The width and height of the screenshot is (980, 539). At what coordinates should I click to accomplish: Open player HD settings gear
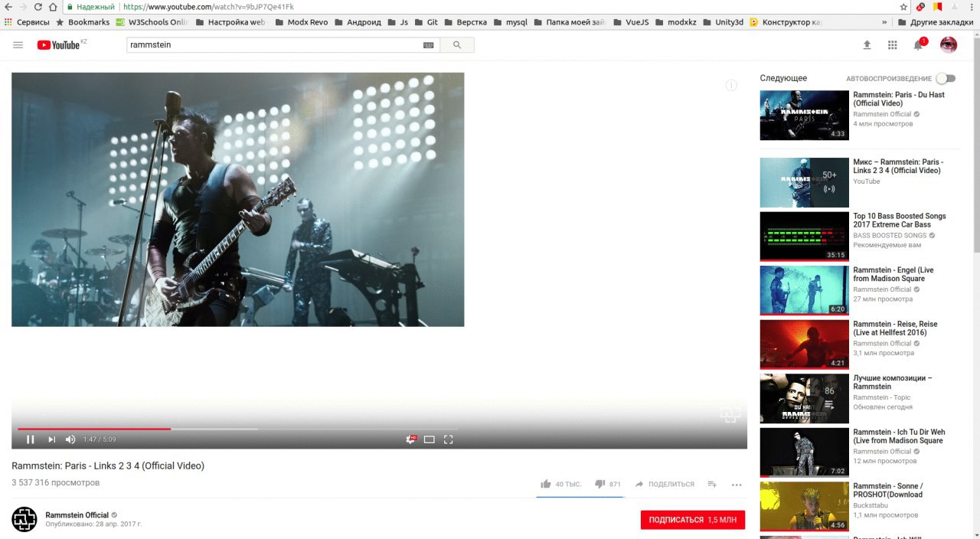(x=411, y=439)
